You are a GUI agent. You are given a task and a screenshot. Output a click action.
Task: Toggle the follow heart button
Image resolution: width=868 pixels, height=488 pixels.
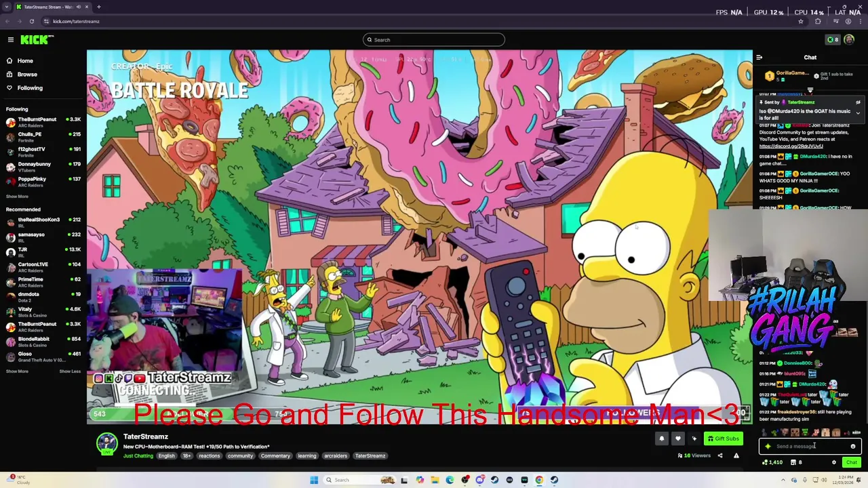click(677, 439)
